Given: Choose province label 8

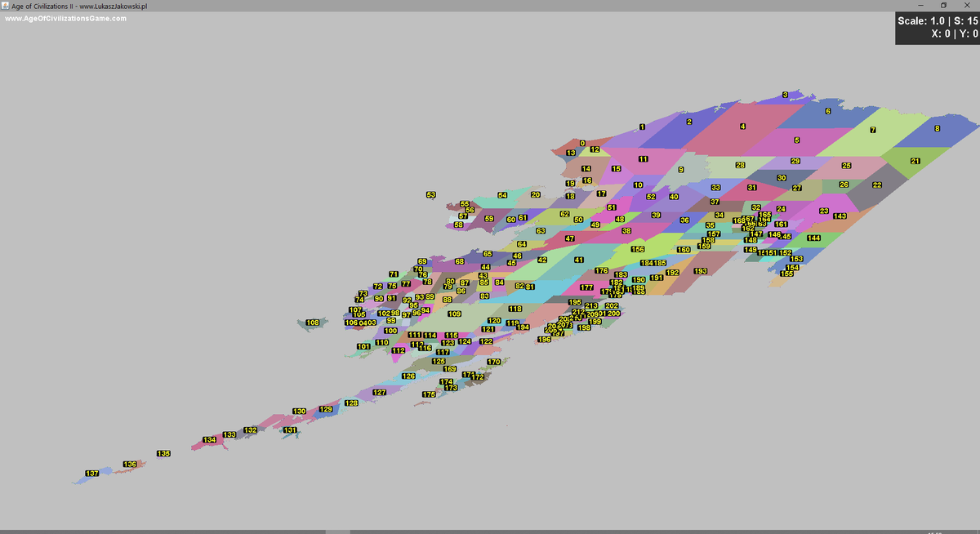Looking at the screenshot, I should 937,128.
